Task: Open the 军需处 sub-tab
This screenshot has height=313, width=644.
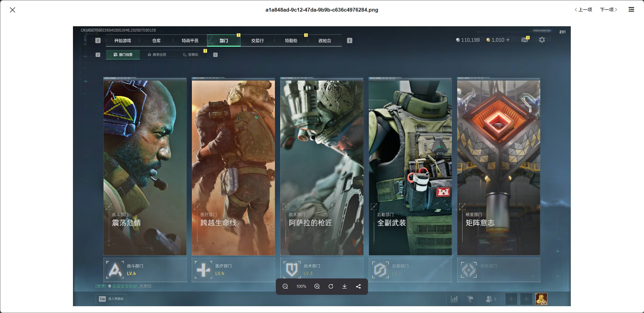Action: coord(190,55)
